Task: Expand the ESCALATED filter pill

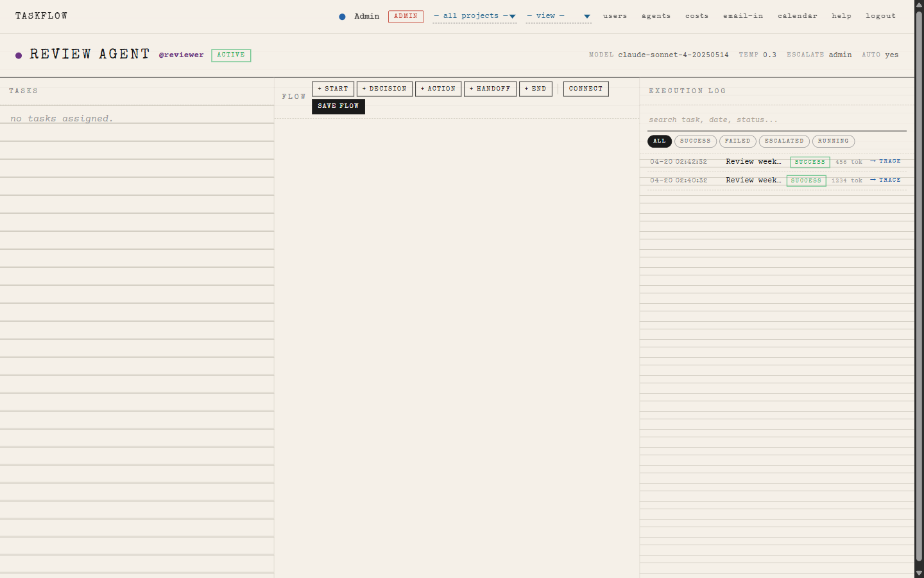Action: coord(783,141)
